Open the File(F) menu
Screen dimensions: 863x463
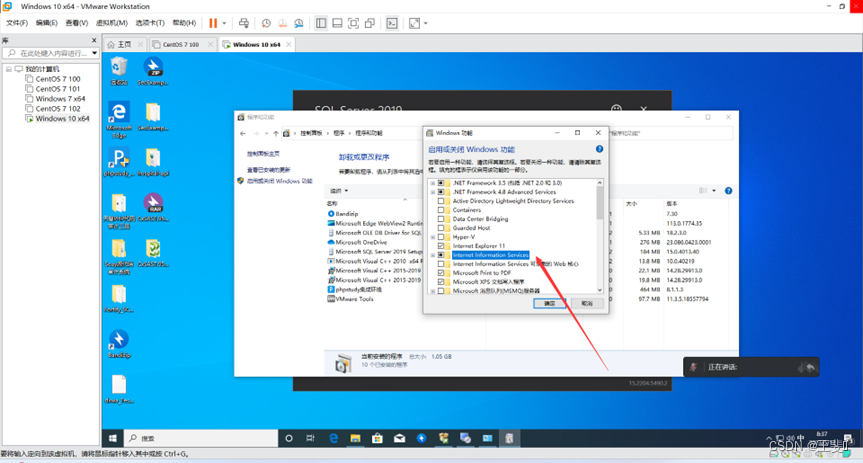point(17,23)
